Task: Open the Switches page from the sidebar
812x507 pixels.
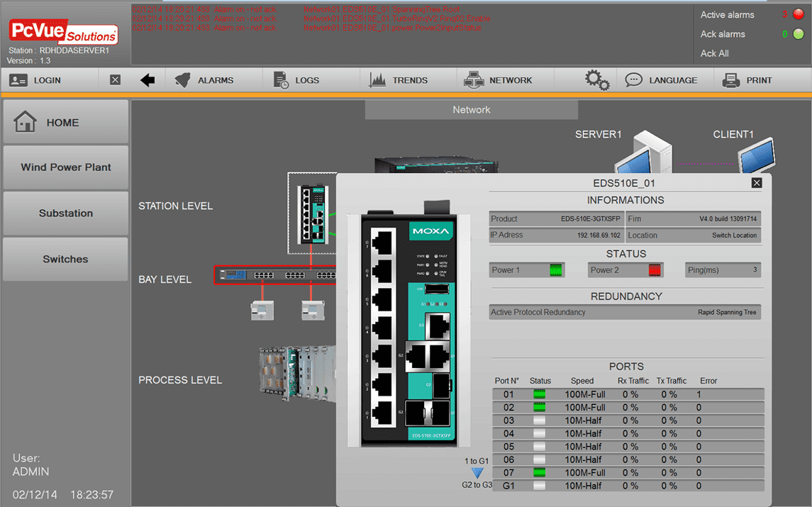Action: tap(65, 259)
